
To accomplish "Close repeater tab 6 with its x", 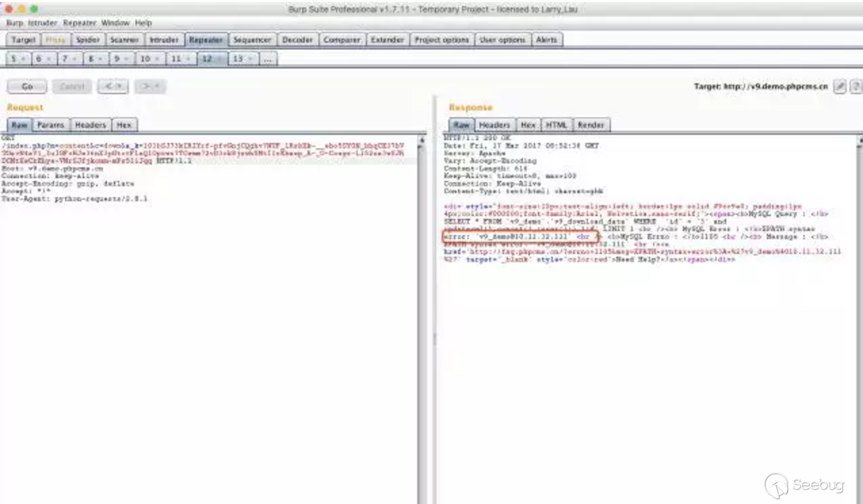I will click(x=49, y=59).
